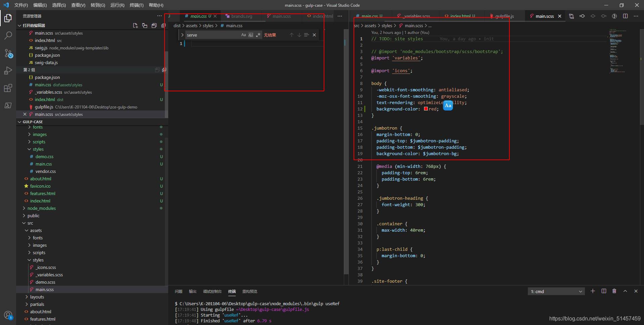
Task: Toggle file blame annotations icon
Action: pos(614,16)
